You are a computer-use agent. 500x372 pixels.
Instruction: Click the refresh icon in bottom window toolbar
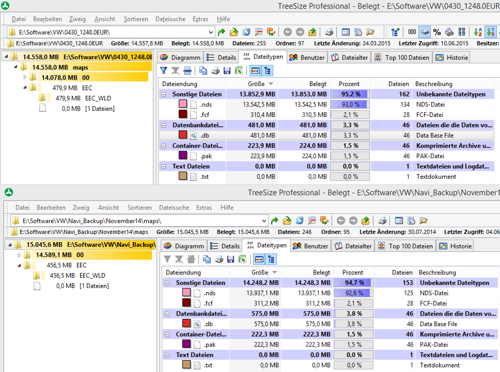coord(300,220)
